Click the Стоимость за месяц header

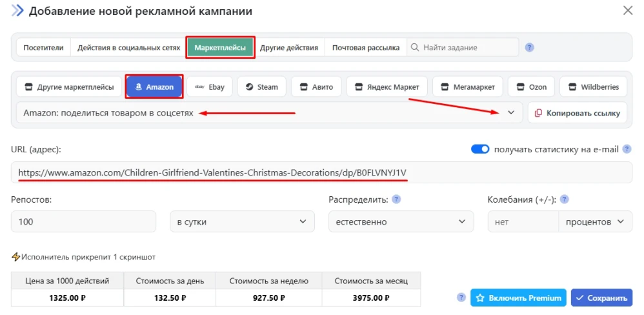pyautogui.click(x=371, y=281)
